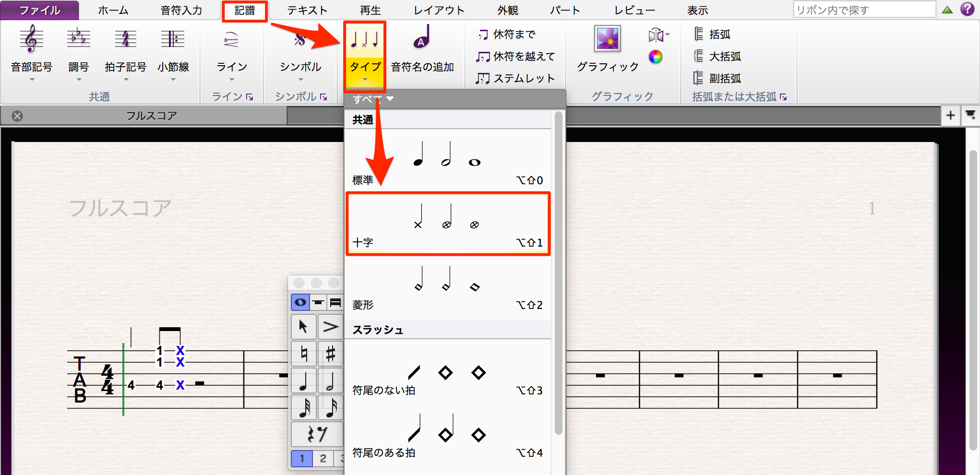Click the score's vertical scrollbar
Viewport: 980px width, 475px height.
pos(973,301)
